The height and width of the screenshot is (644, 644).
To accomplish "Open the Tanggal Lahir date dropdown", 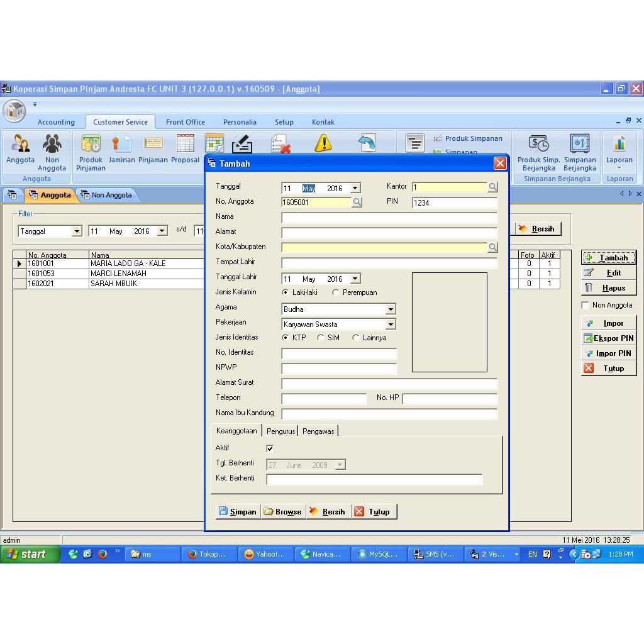I will [355, 279].
